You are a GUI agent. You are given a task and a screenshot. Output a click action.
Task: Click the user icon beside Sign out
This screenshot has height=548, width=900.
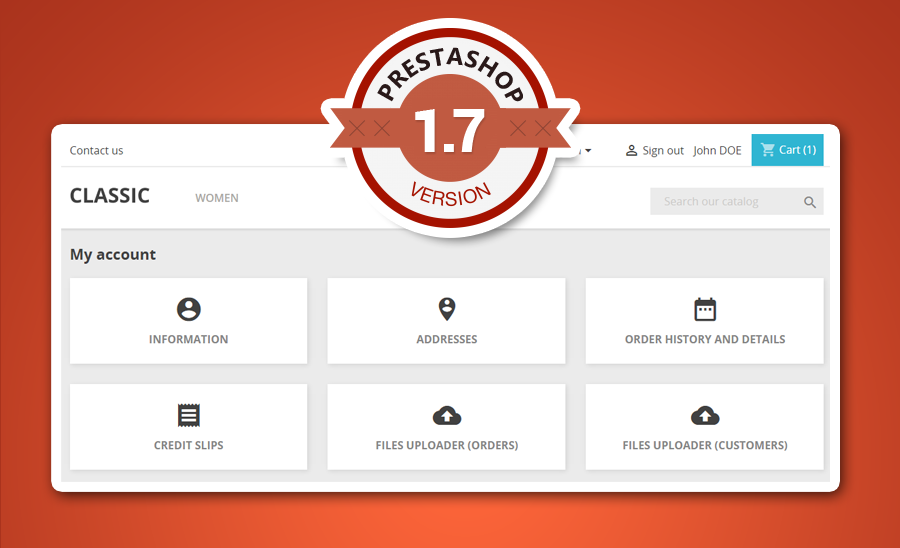click(631, 150)
